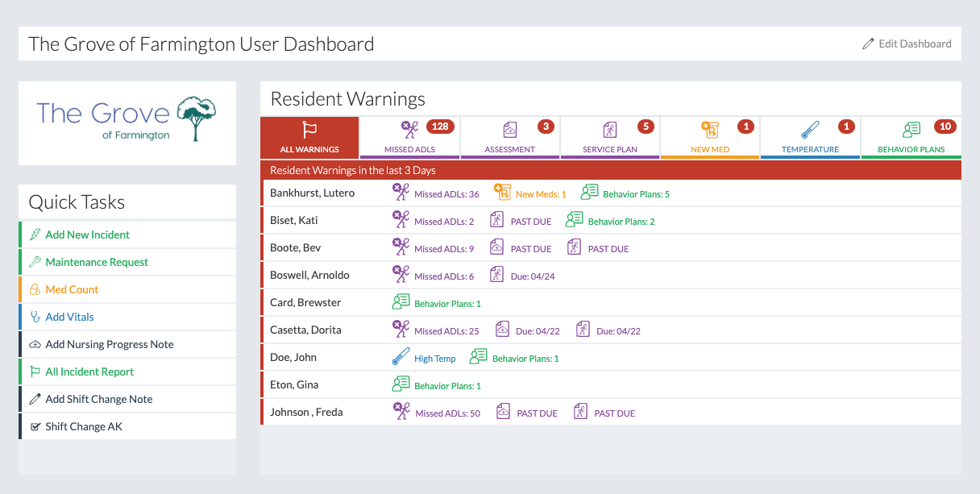The width and height of the screenshot is (980, 494).
Task: Click the stethoscope icon beside Add Vitals
Action: tap(35, 317)
